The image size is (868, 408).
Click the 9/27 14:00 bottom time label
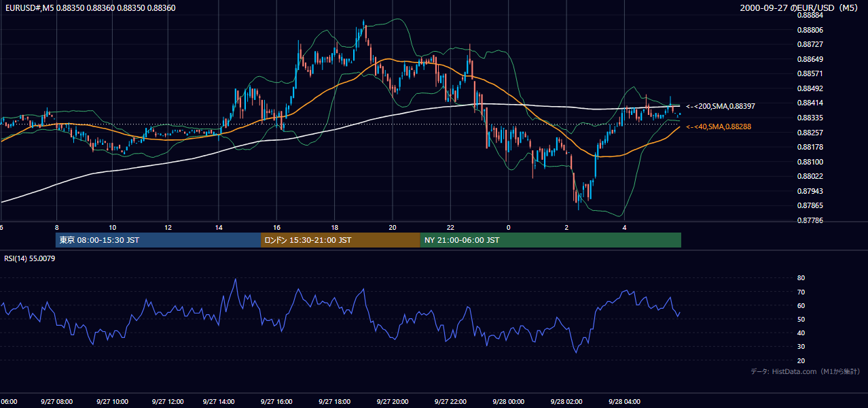[219, 401]
